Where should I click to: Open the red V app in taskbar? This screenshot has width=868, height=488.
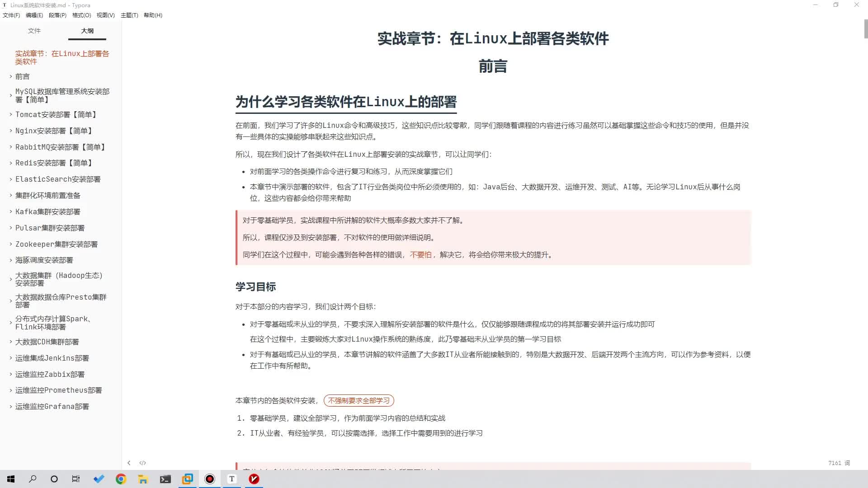click(x=254, y=479)
